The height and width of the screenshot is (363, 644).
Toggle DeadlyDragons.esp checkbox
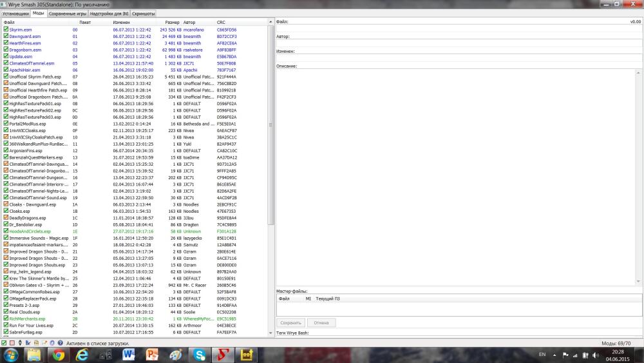[x=6, y=217]
